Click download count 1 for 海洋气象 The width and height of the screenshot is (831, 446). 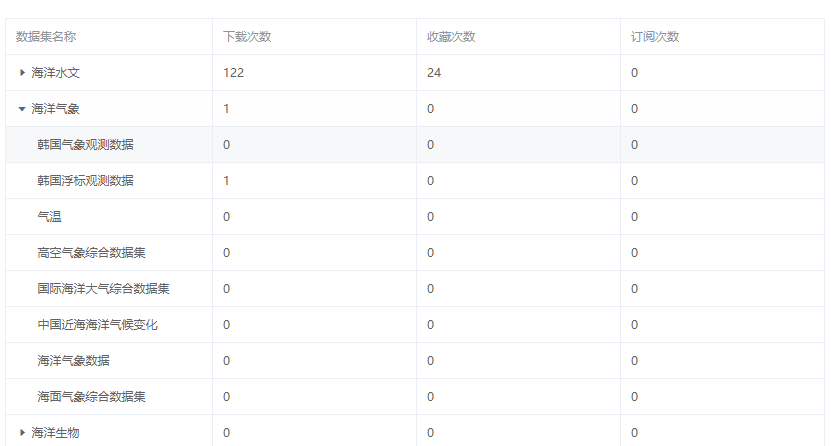(x=226, y=109)
